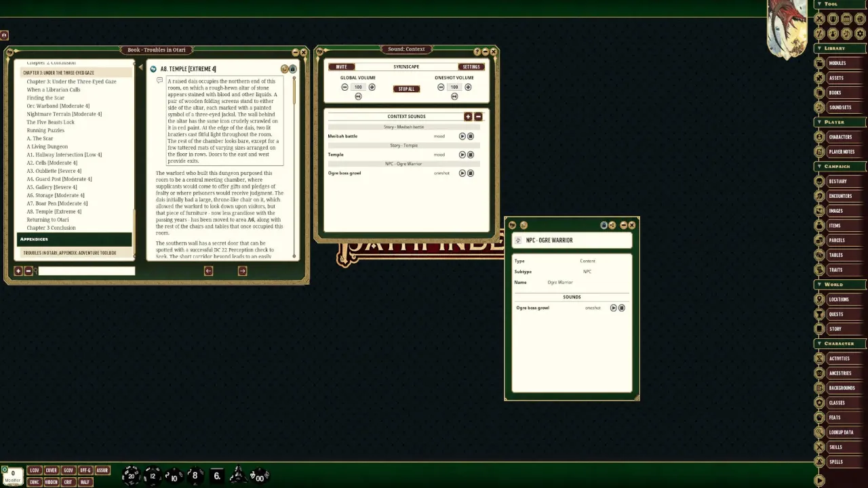Select Appendices section in book index
Screen dimensions: 868x488
[x=74, y=239]
